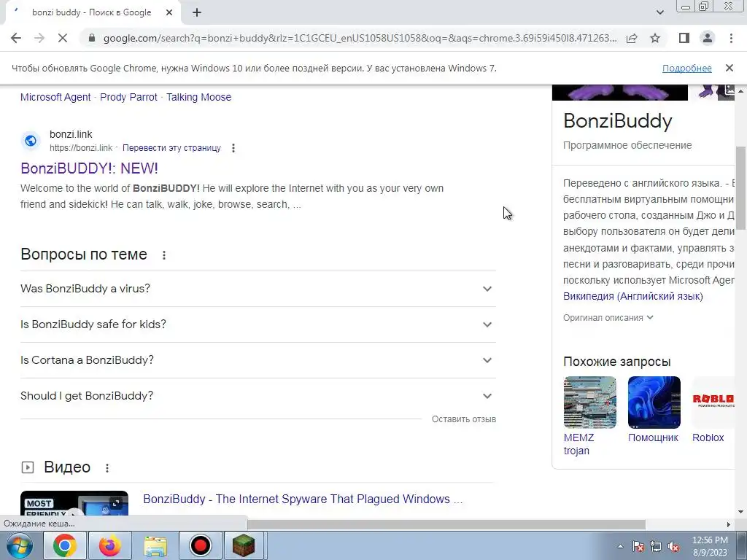Click the muted volume tray icon

[673, 546]
